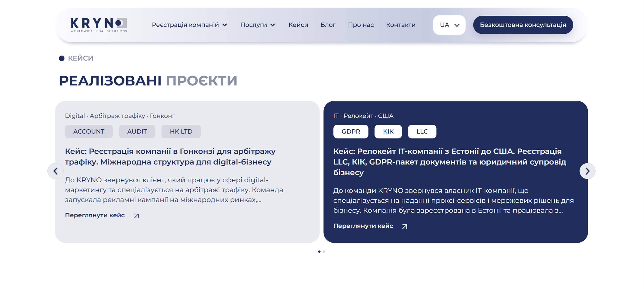Open the Кейси menu item
The image size is (644, 289).
pos(298,25)
